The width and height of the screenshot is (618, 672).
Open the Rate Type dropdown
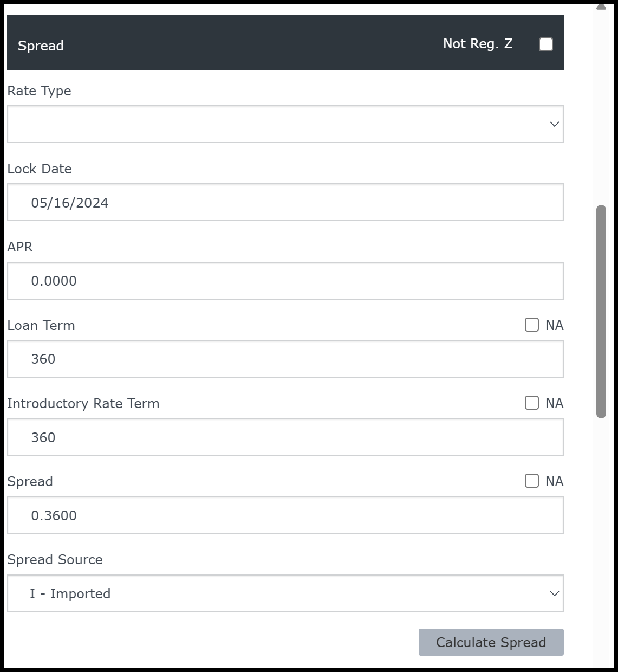285,124
